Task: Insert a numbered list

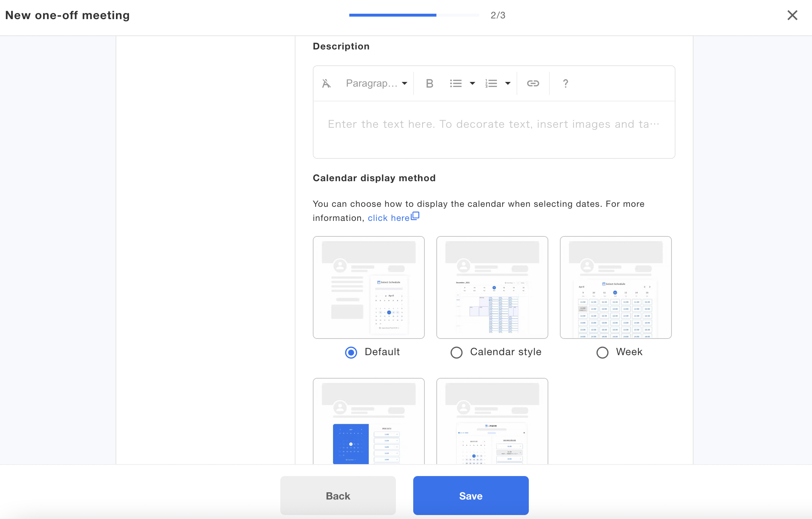Action: 491,83
